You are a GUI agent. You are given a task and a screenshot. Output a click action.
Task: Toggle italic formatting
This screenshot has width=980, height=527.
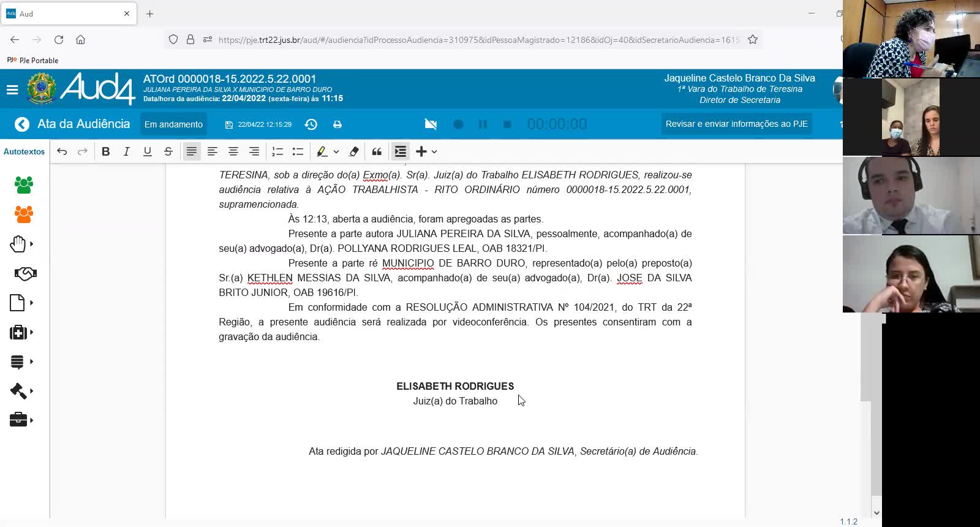click(x=127, y=151)
